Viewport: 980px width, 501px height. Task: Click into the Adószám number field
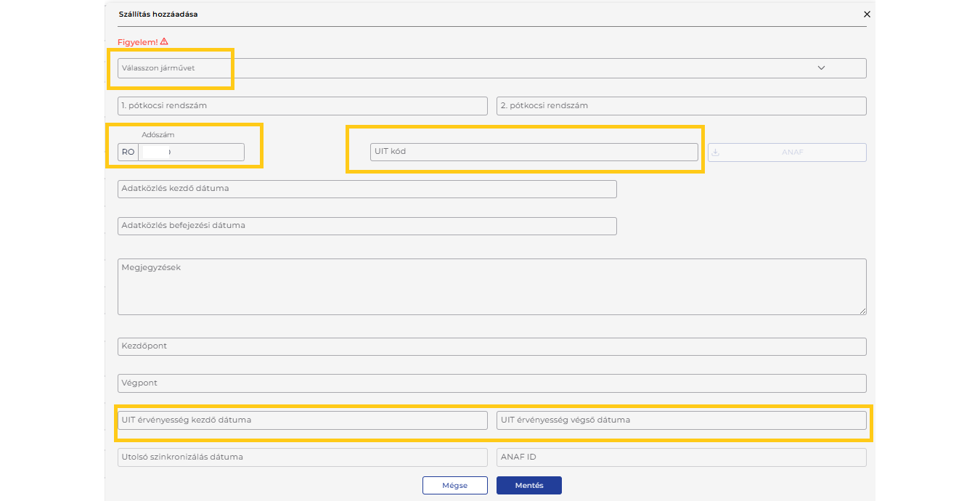[x=191, y=152]
